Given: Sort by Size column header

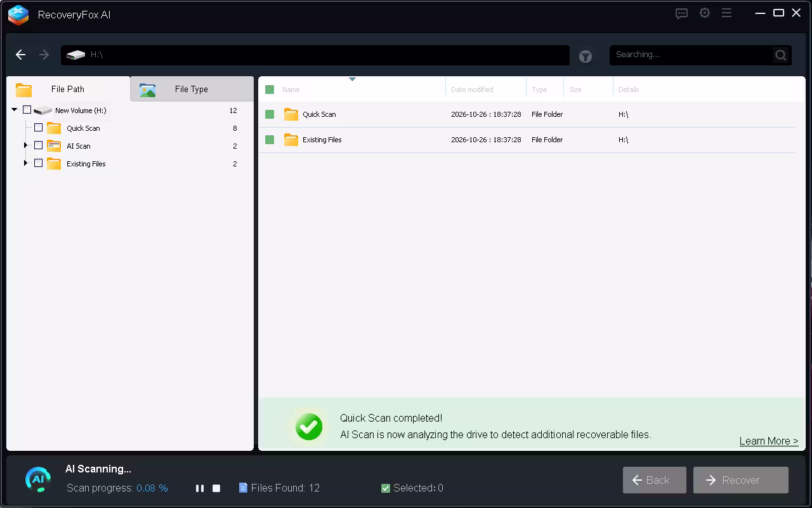Looking at the screenshot, I should click(x=575, y=90).
